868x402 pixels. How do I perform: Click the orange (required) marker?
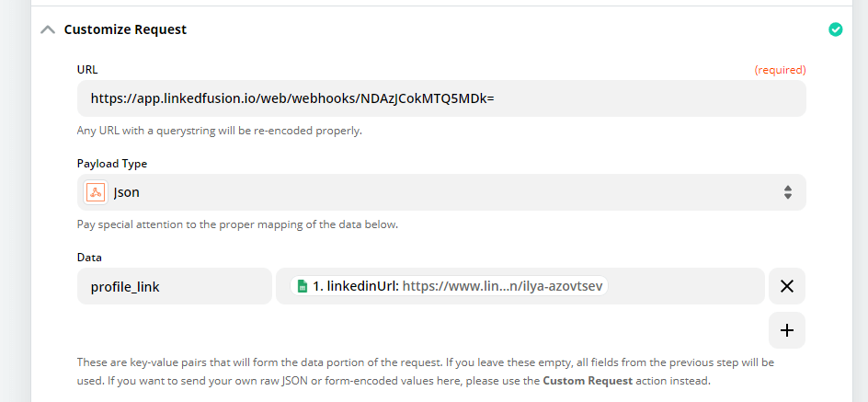pos(780,70)
